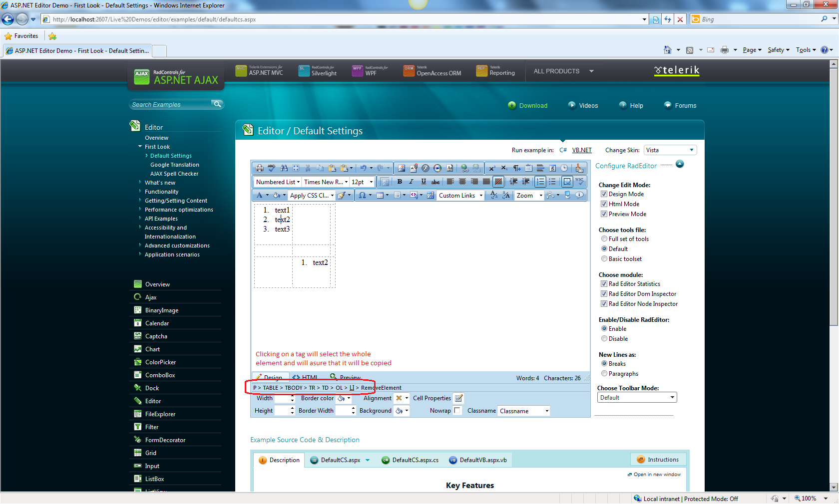
Task: Open the Border color picker
Action: coord(344,398)
